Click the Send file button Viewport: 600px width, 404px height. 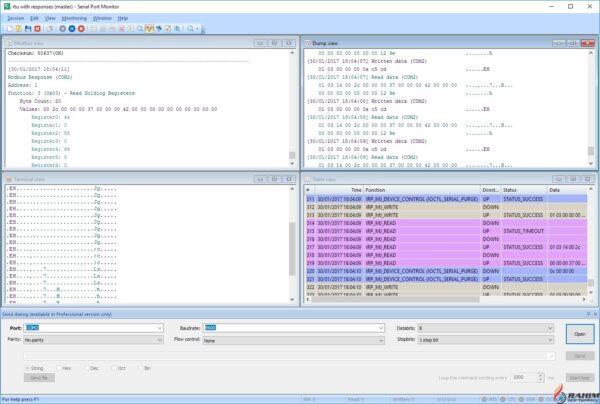pyautogui.click(x=39, y=378)
